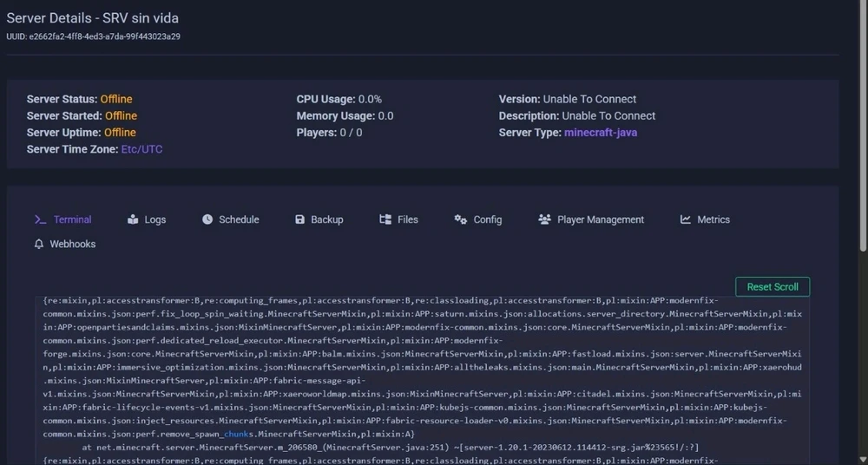Viewport: 868px width, 465px height.
Task: Click the Etc/UTC time zone link
Action: point(141,149)
